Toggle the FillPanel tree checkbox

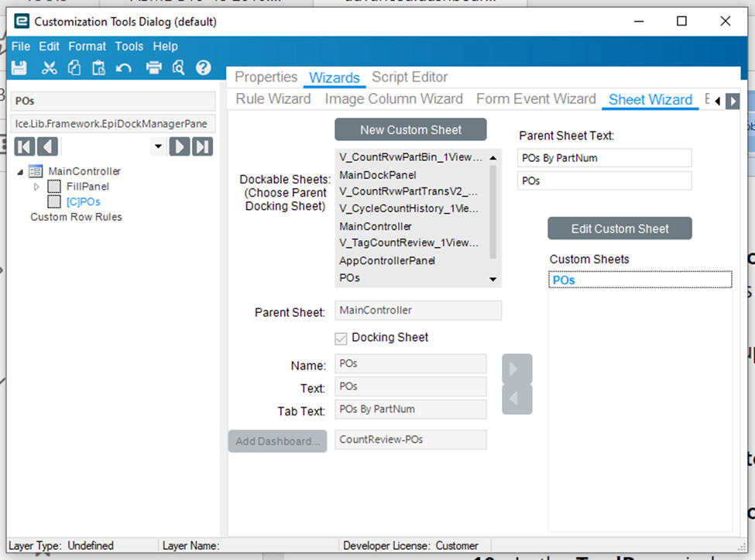tap(54, 187)
